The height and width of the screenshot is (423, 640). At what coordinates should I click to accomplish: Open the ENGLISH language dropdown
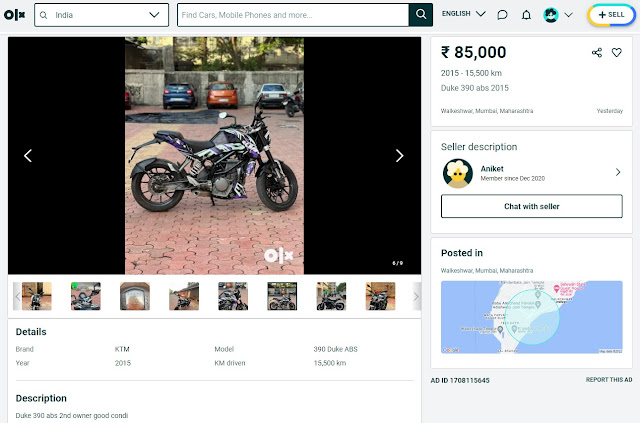[464, 14]
